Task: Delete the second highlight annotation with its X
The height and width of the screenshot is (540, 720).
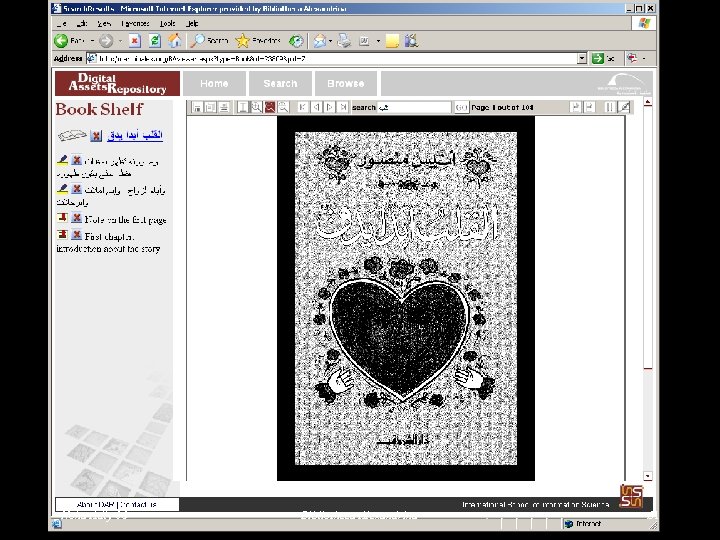Action: [x=77, y=188]
